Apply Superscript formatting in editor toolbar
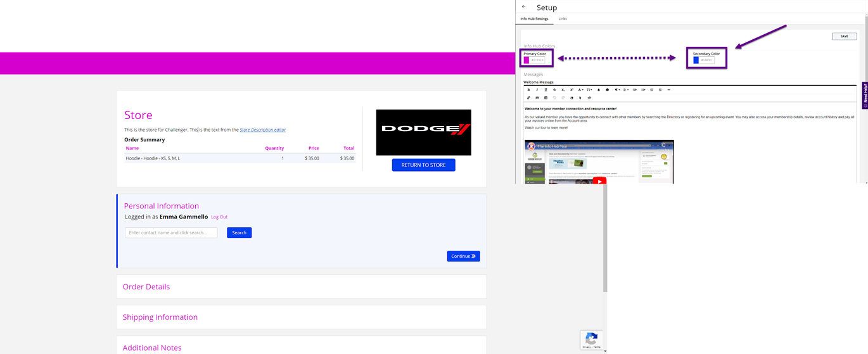The height and width of the screenshot is (354, 868). 571,90
